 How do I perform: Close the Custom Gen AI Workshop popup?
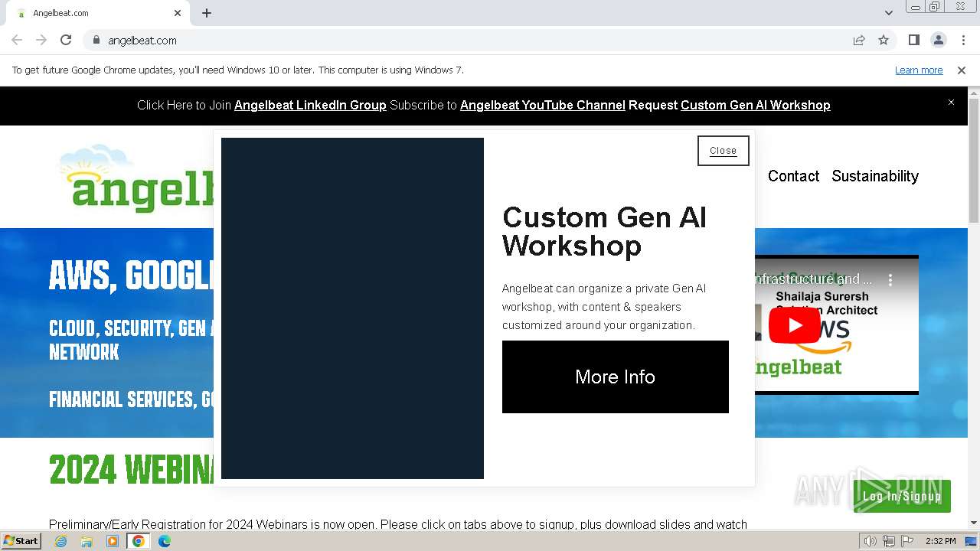[723, 151]
